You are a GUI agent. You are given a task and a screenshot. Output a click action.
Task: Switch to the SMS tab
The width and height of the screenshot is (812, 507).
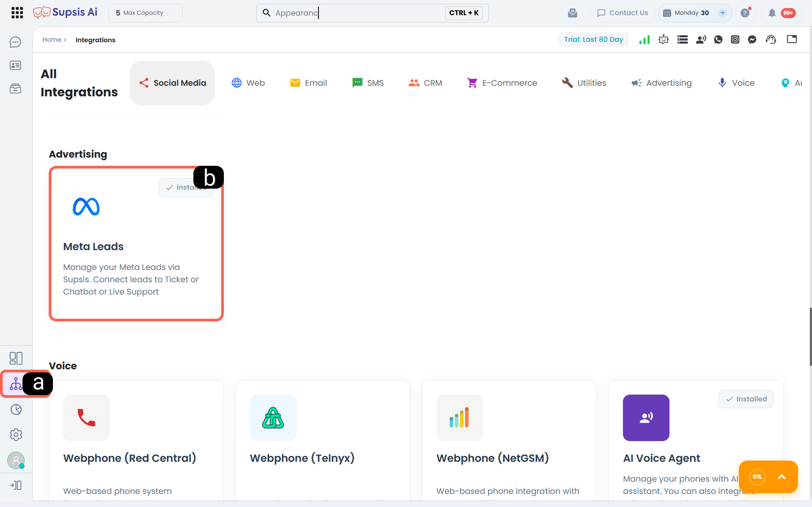coord(368,83)
